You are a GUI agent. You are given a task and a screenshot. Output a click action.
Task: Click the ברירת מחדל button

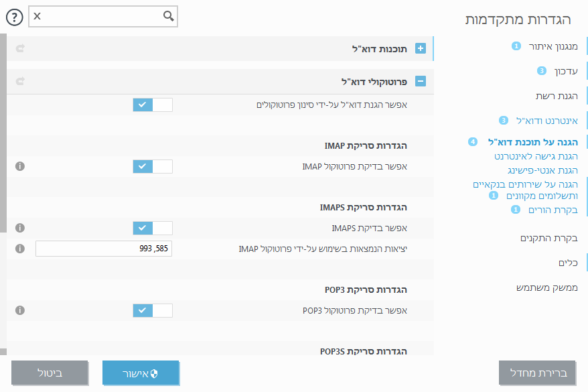pos(536,373)
